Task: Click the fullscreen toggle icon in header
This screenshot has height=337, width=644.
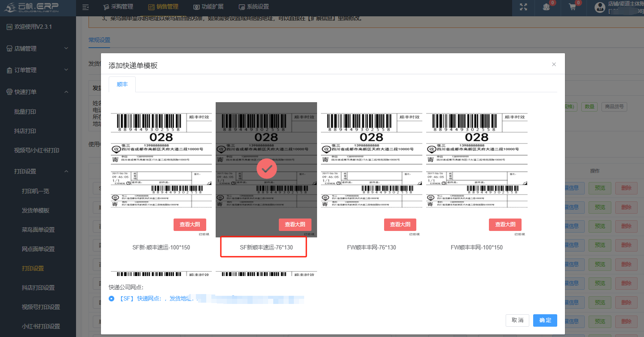Action: 523,7
